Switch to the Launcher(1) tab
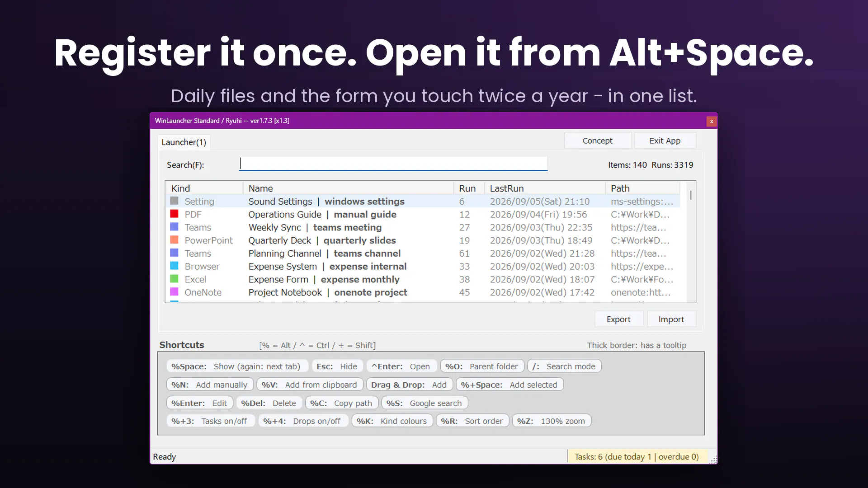Viewport: 868px width, 488px height. click(184, 142)
